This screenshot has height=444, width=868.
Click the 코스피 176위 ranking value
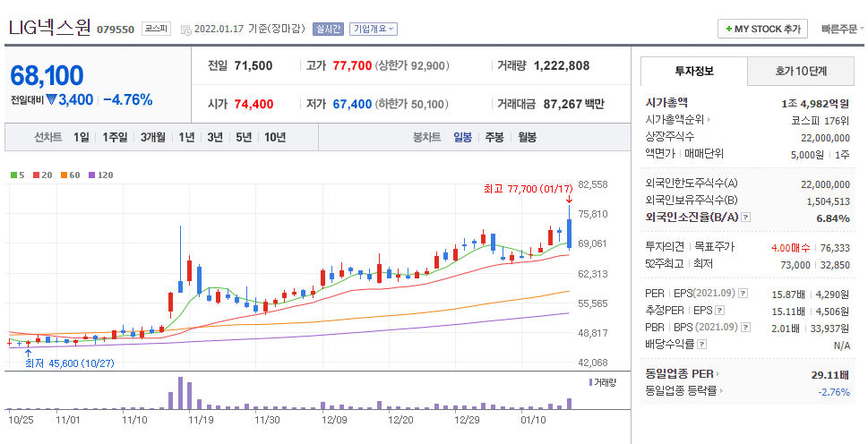[x=821, y=120]
